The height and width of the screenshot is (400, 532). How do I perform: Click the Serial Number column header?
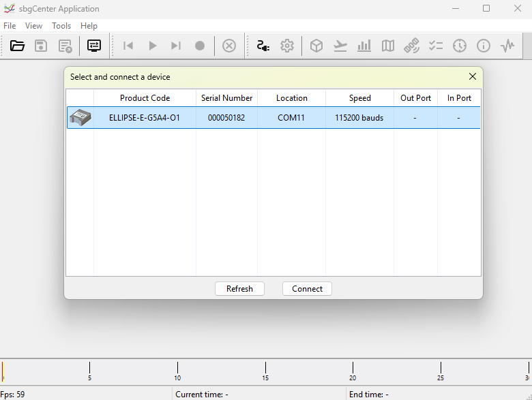pos(226,98)
